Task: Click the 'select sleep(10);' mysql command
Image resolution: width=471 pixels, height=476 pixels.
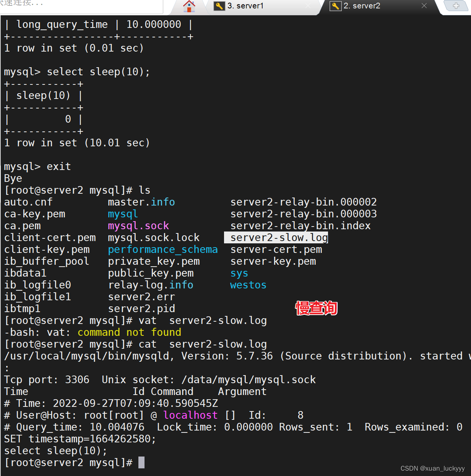Action: 98,72
